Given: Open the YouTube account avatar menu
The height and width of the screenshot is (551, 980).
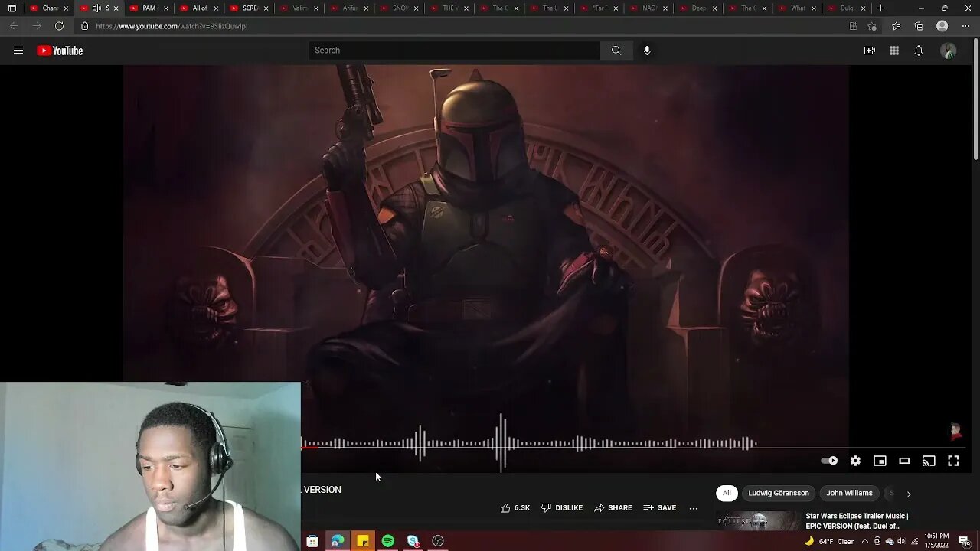Looking at the screenshot, I should coord(949,51).
